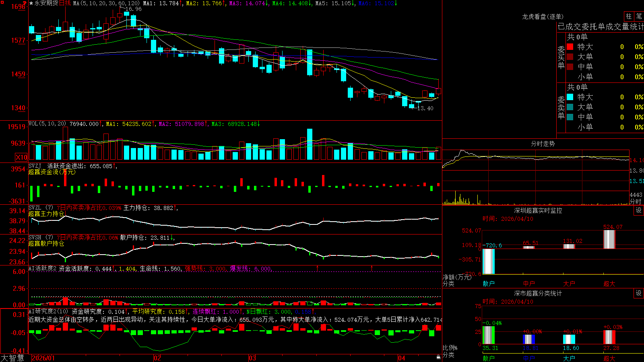Click the 生命线: 1.560 label
This screenshot has width=644, height=362.
coord(161,269)
